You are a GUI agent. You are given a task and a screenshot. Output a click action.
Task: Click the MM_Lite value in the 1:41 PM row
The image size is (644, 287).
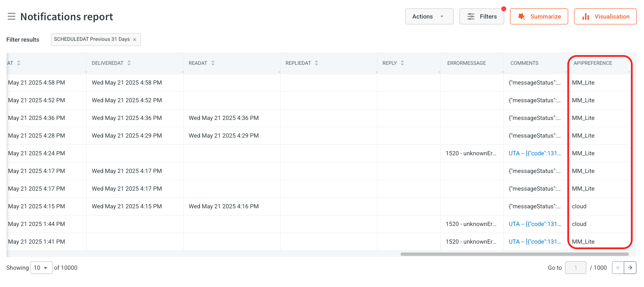583,242
